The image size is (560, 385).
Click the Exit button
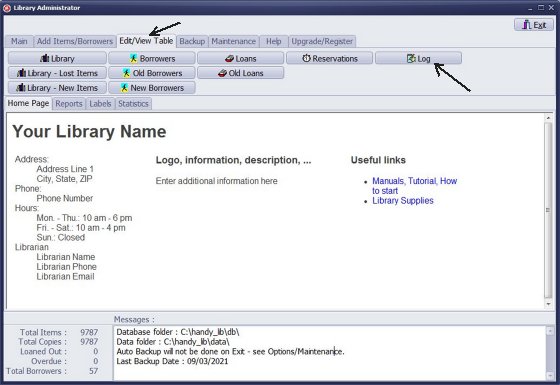[x=534, y=25]
